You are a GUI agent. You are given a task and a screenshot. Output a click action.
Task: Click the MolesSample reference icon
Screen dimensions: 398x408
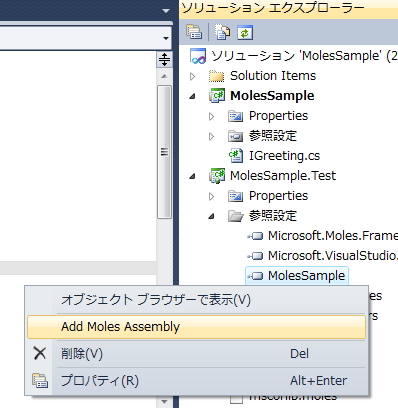point(255,276)
